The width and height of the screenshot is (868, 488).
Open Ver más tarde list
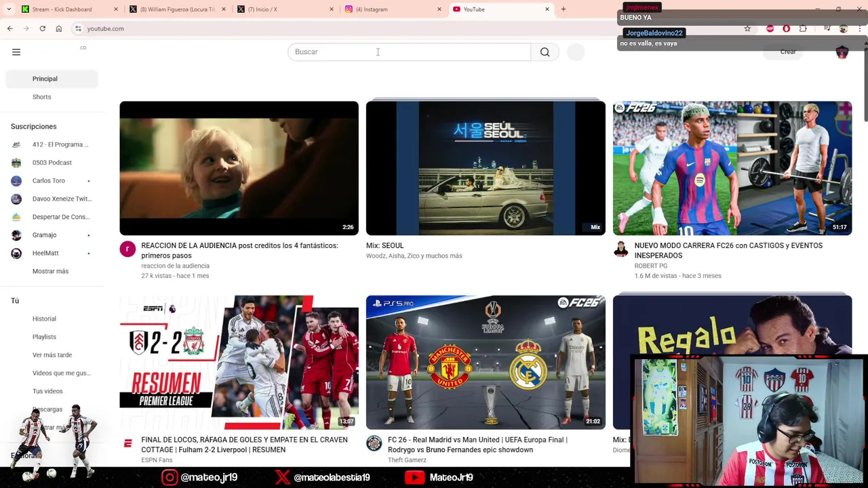click(52, 355)
